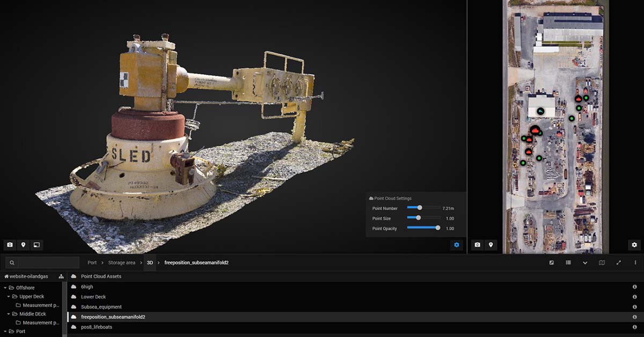Screen dimensions: 644x337
Task: Collapse the Upper Deck folder
Action: pos(10,296)
